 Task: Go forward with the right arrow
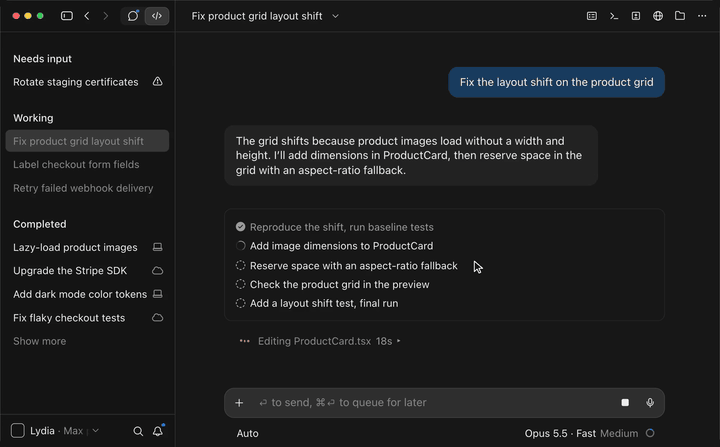106,16
